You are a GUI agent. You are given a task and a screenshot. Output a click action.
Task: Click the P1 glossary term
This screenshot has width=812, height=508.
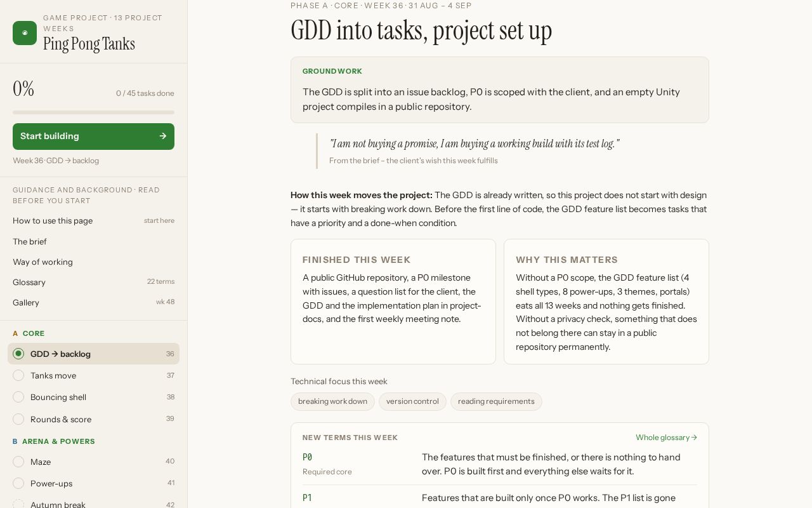(307, 498)
